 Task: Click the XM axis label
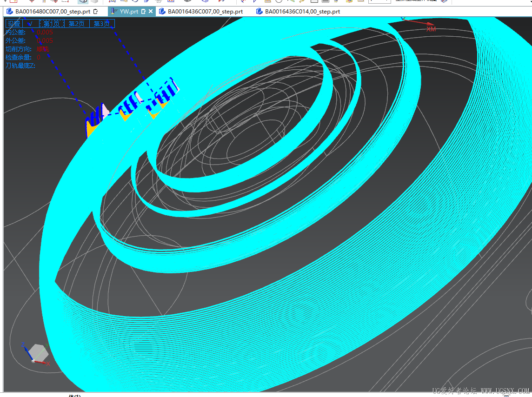(431, 29)
